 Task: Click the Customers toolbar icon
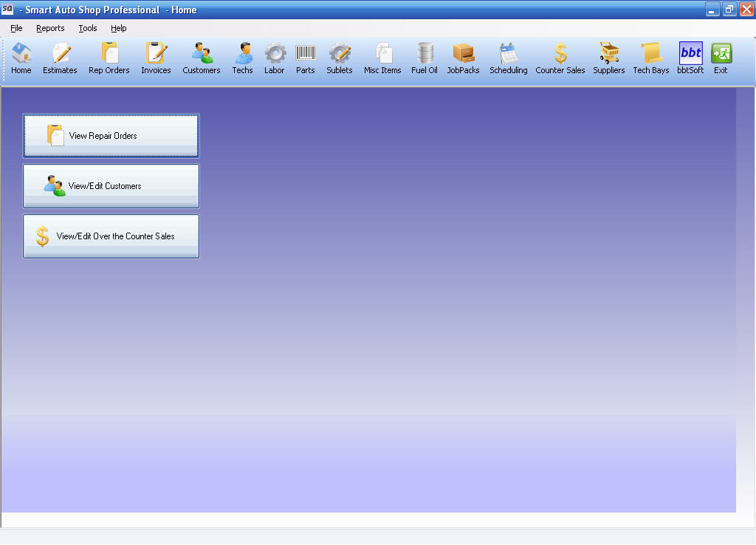click(202, 58)
